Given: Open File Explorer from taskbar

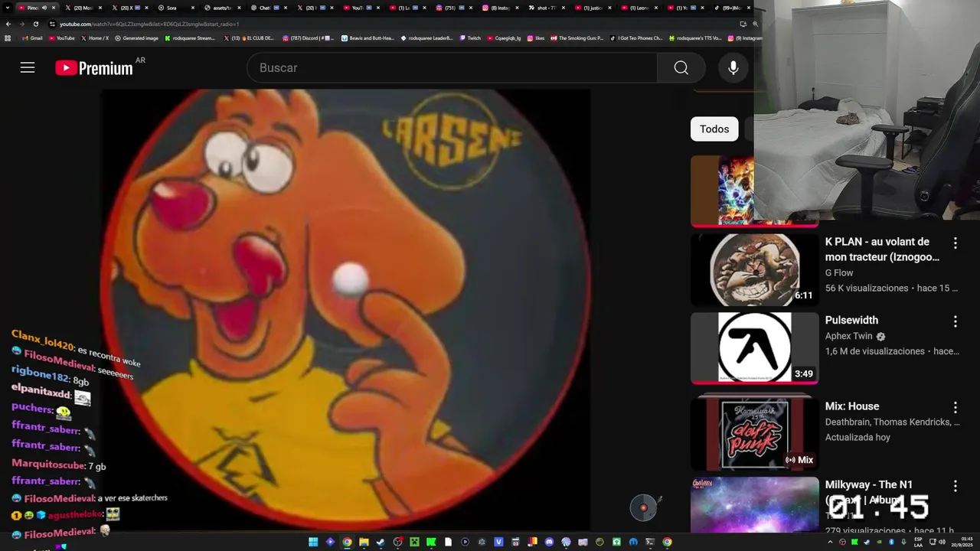Looking at the screenshot, I should click(x=364, y=542).
